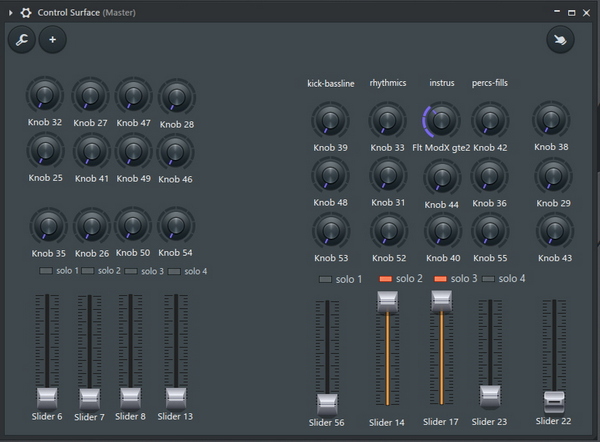Enable solo 4 toggle in left group
The width and height of the screenshot is (600, 442).
(174, 271)
